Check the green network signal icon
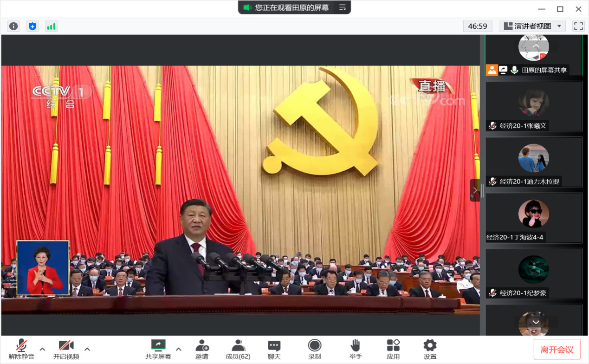Image resolution: width=589 pixels, height=364 pixels. [51, 26]
